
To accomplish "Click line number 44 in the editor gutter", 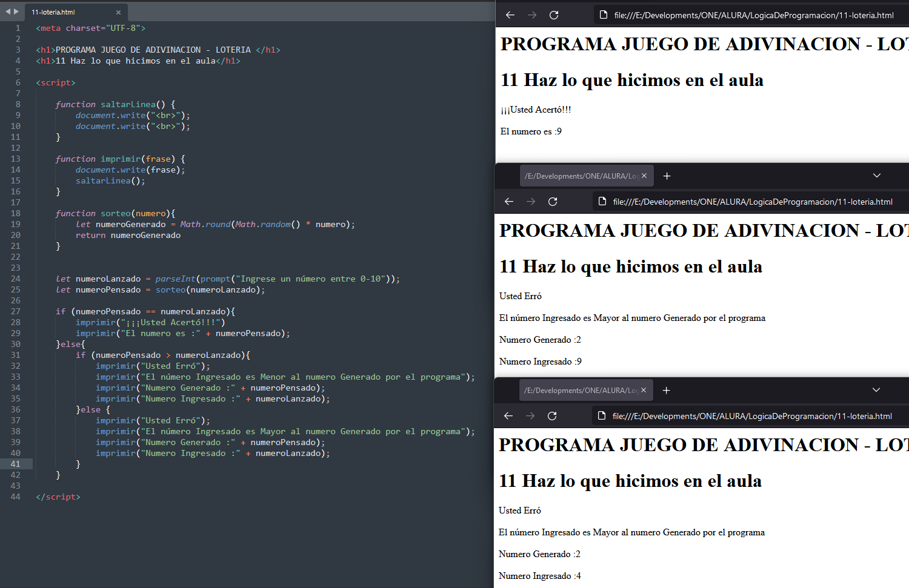I will tap(15, 497).
